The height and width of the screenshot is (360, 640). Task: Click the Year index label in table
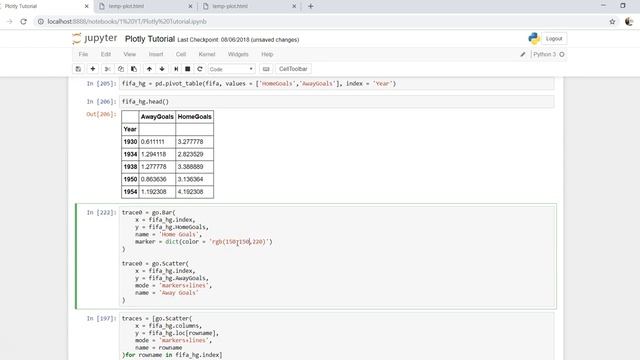click(130, 129)
